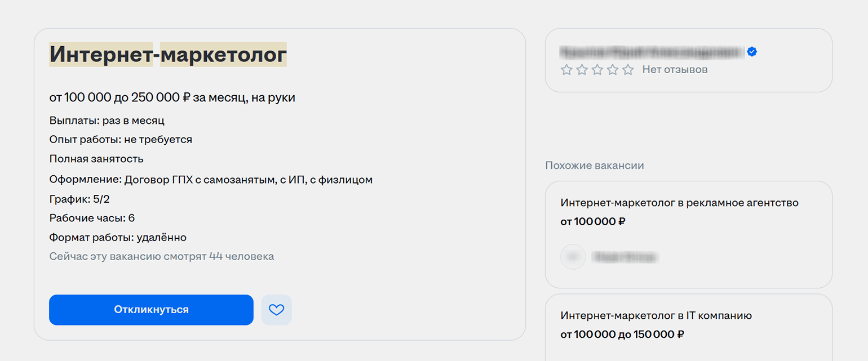Click salary от 100 000 до 150 000 ₽
Image resolution: width=868 pixels, height=361 pixels.
(x=622, y=335)
